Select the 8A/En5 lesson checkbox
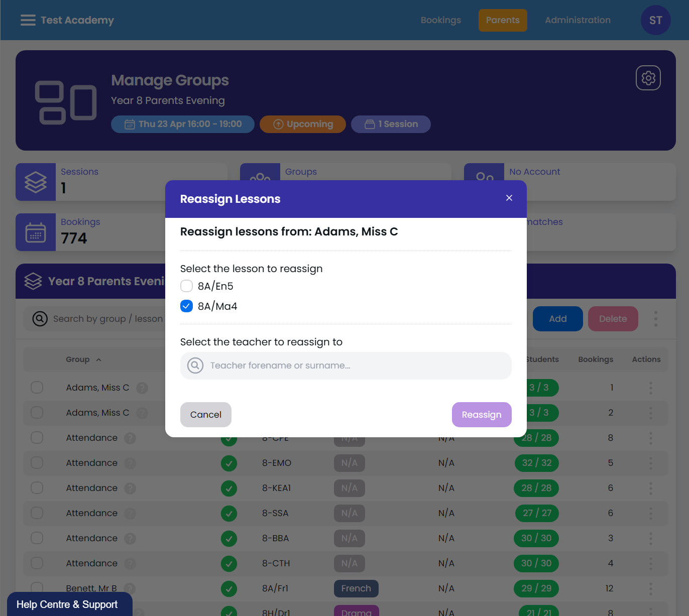Image resolution: width=689 pixels, height=616 pixels. [186, 286]
